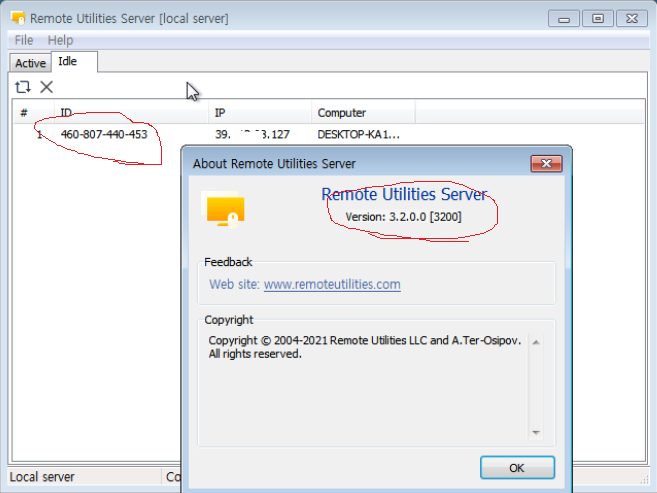Sort by the IP column header
This screenshot has height=493, width=657.
coord(260,113)
